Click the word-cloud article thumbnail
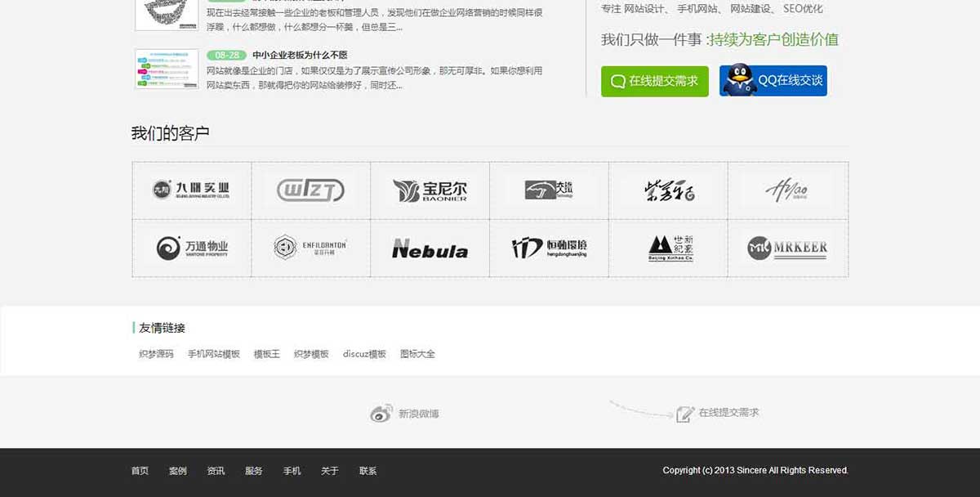 167,15
